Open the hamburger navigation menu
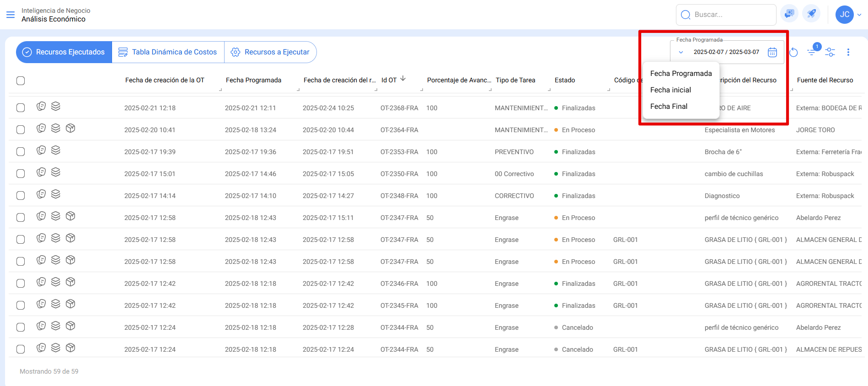868x386 pixels. click(x=11, y=15)
